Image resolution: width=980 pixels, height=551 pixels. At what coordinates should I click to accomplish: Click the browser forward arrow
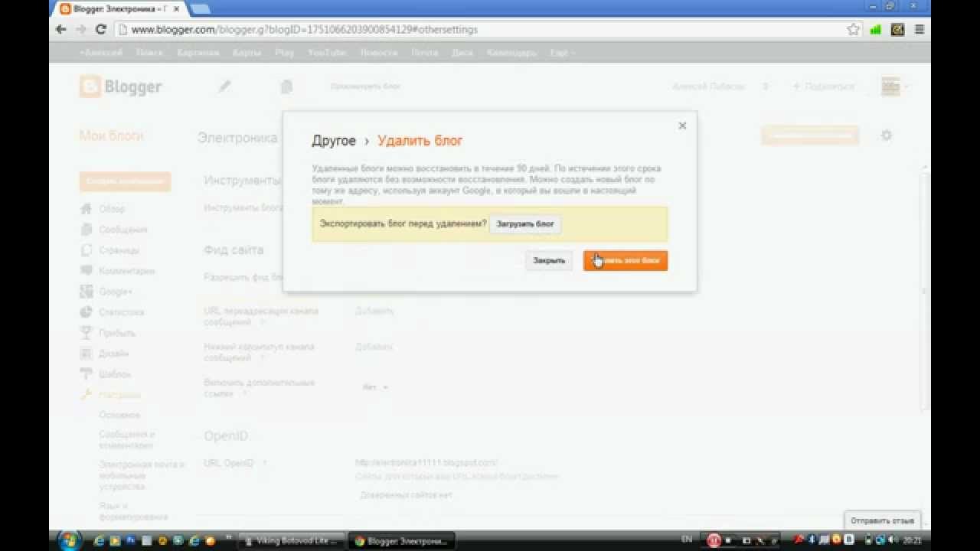81,29
